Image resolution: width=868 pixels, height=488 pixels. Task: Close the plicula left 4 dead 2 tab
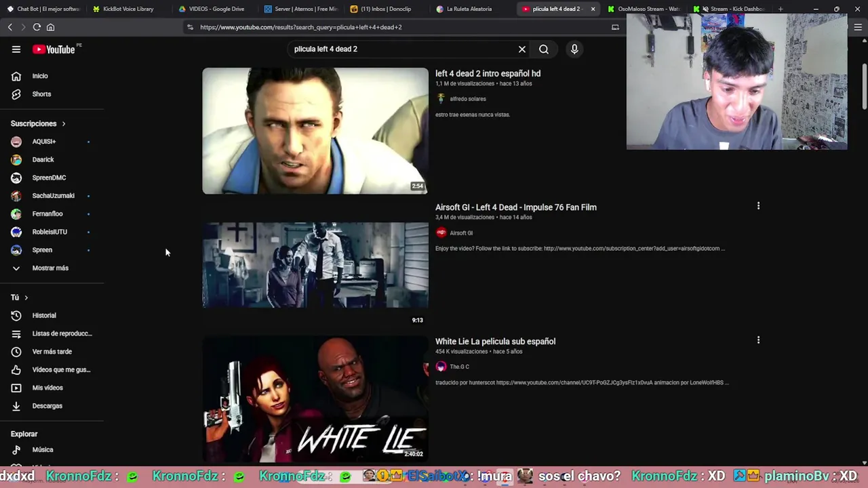[x=593, y=9]
